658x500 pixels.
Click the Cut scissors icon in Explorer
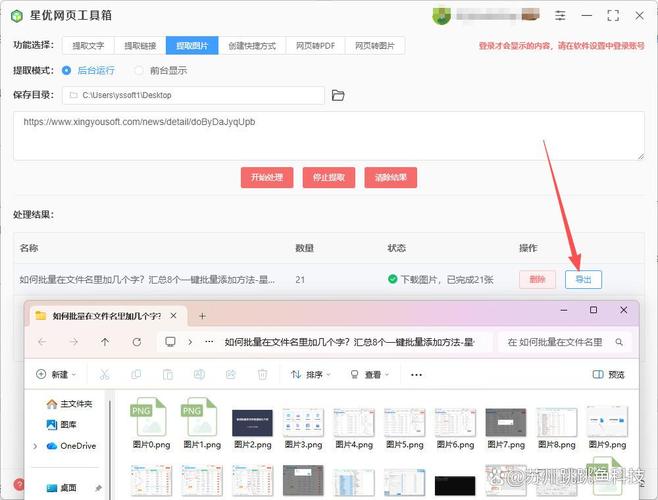pyautogui.click(x=104, y=374)
